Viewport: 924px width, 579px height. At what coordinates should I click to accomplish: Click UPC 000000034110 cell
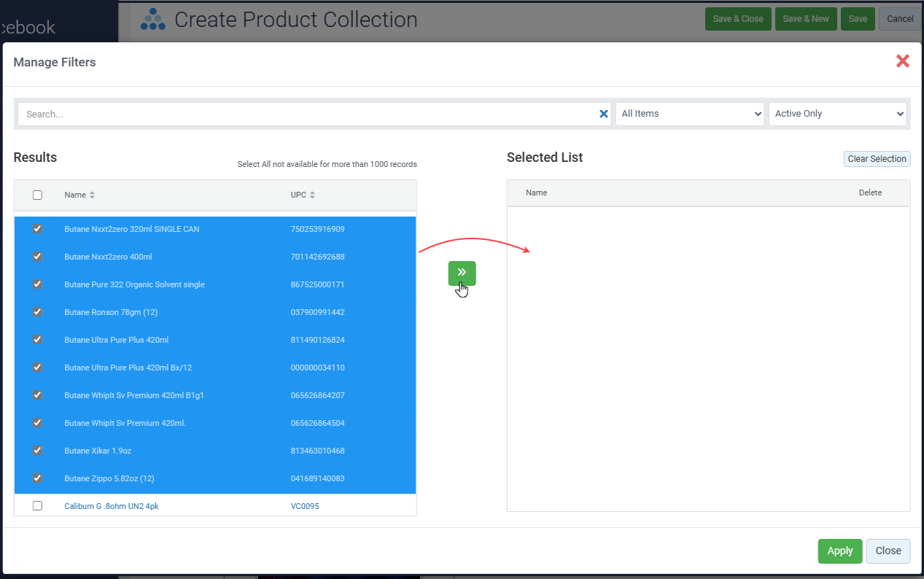(317, 368)
